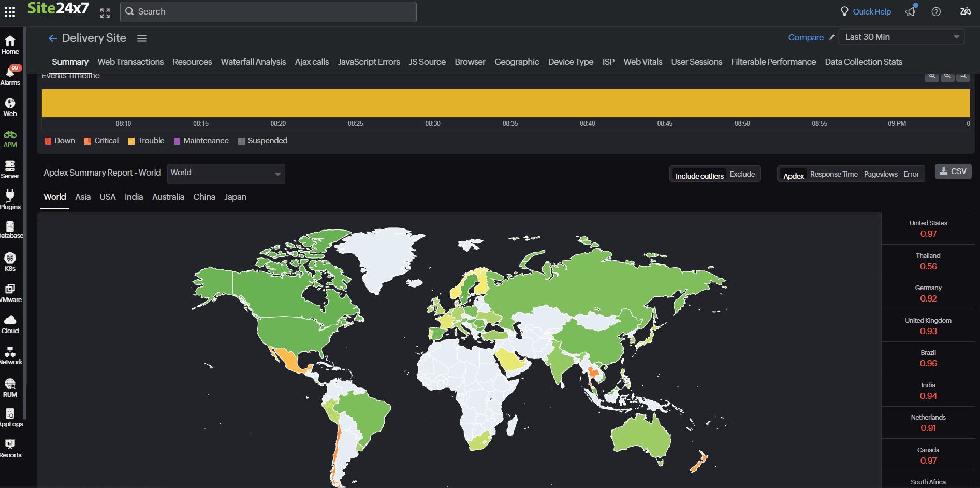Switch map metric to Response Time
980x488 pixels.
[834, 174]
